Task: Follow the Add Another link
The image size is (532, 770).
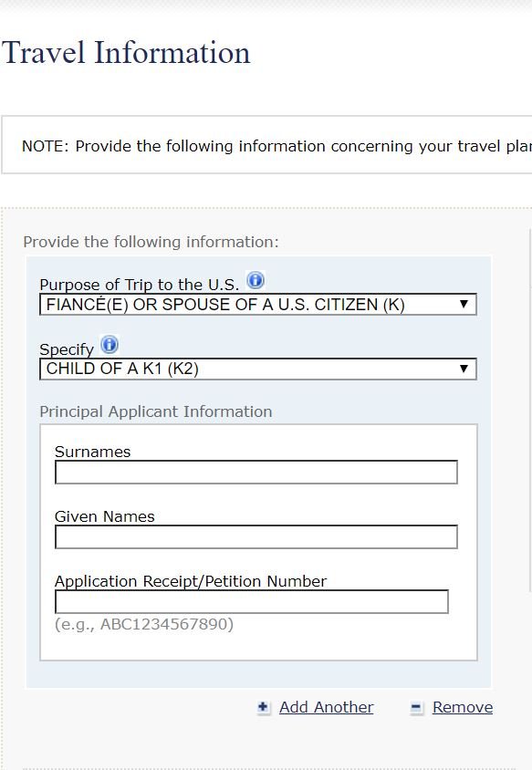Action: click(x=326, y=707)
